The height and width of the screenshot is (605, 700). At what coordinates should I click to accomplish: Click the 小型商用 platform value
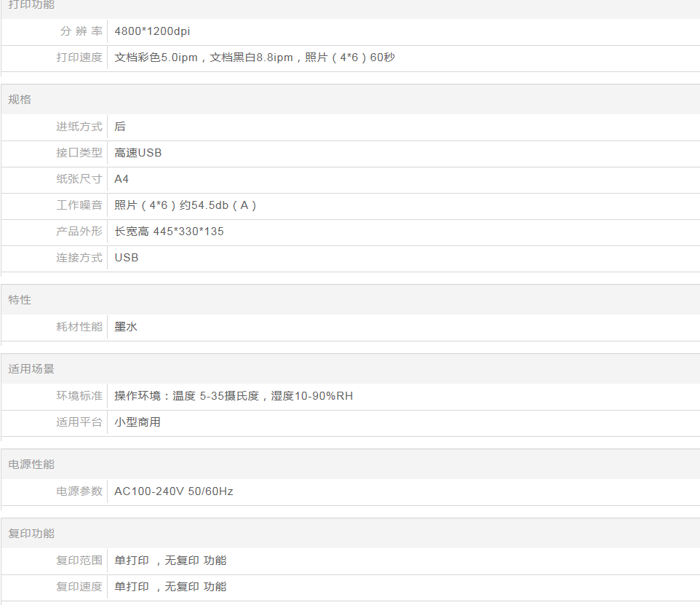point(138,422)
